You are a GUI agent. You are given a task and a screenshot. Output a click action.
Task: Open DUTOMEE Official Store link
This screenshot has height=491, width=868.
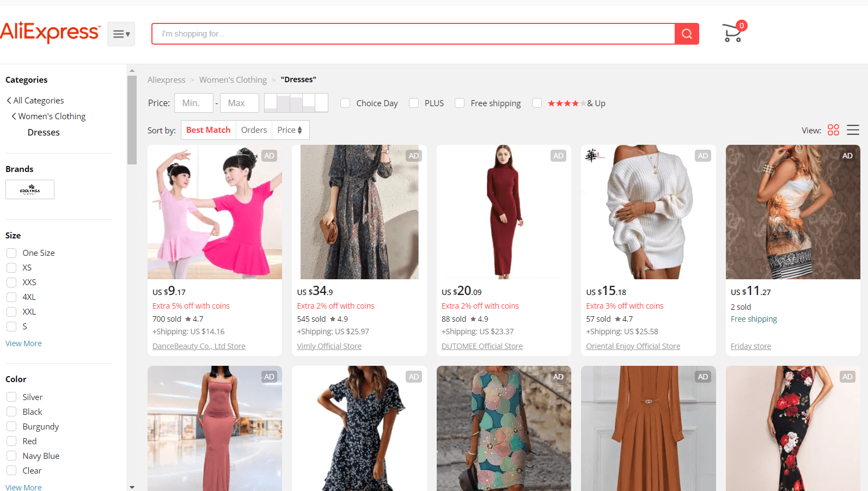pos(482,346)
